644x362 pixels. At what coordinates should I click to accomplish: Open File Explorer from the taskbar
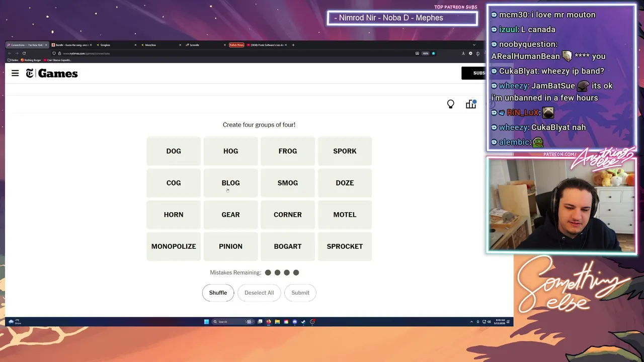pos(277,322)
